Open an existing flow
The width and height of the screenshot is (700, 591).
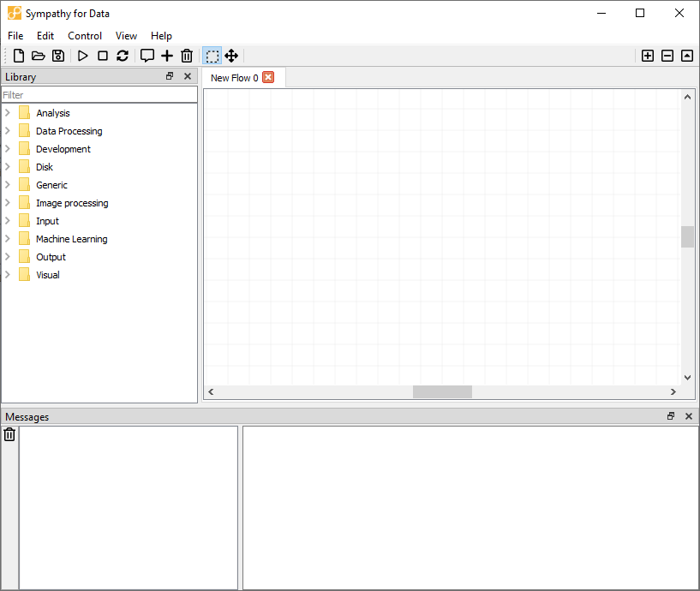(39, 56)
